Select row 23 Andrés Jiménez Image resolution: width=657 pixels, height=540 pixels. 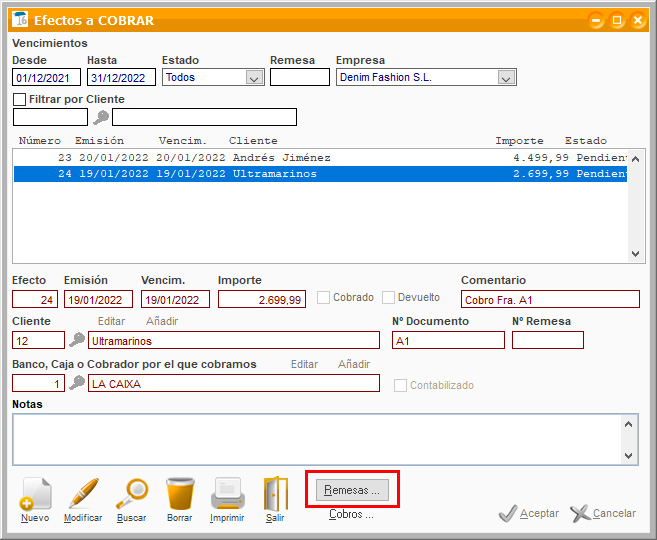[321, 158]
